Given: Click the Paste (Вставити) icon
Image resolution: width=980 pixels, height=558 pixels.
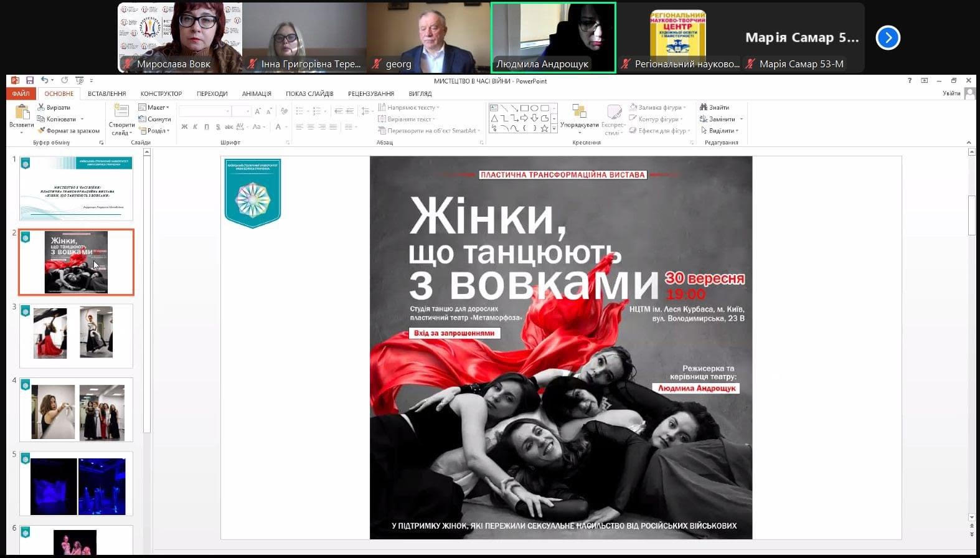Looking at the screenshot, I should coord(22,113).
